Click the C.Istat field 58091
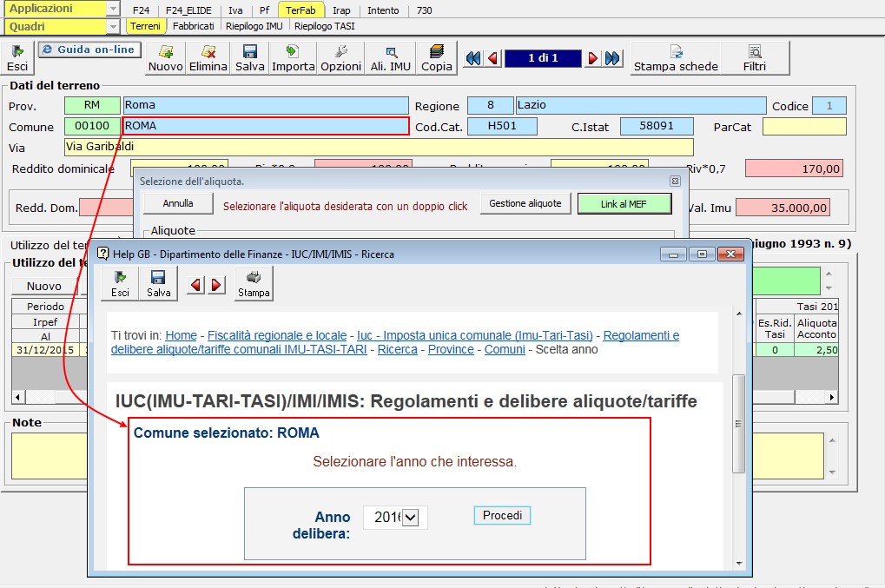 [657, 126]
